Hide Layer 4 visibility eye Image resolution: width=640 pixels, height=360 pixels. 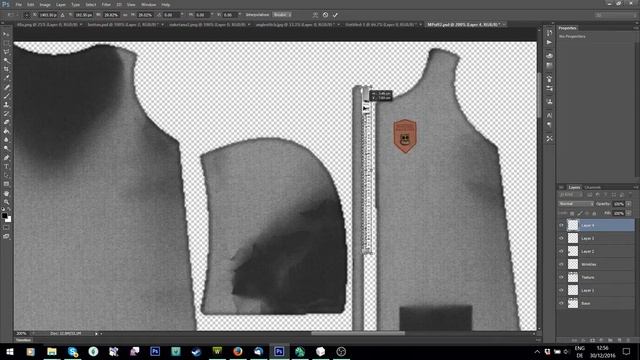click(x=561, y=225)
